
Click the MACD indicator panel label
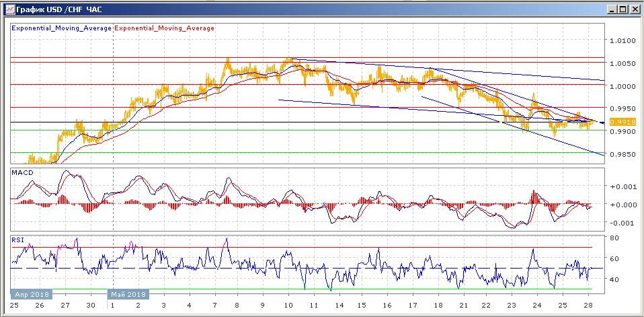pos(23,173)
